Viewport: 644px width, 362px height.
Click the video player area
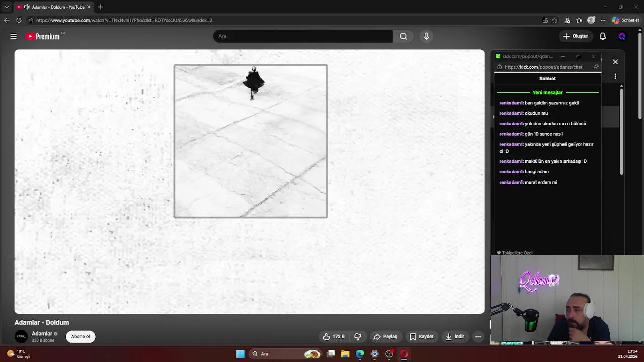[x=250, y=182]
